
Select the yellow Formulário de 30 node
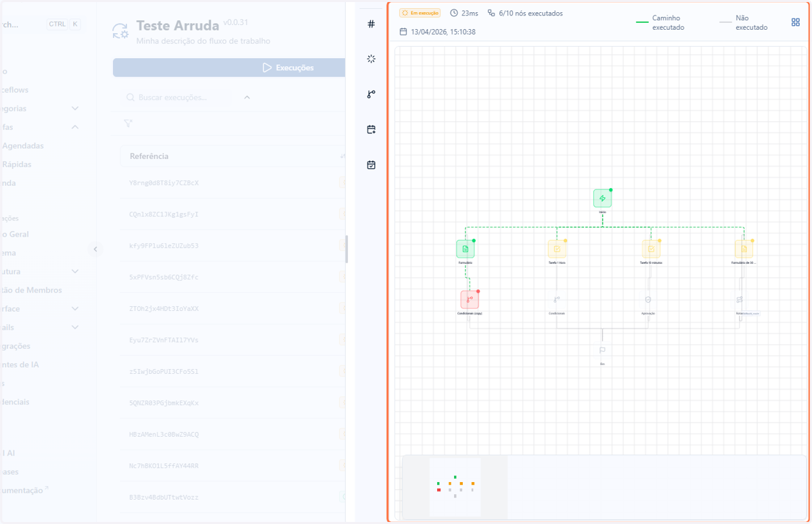point(744,249)
